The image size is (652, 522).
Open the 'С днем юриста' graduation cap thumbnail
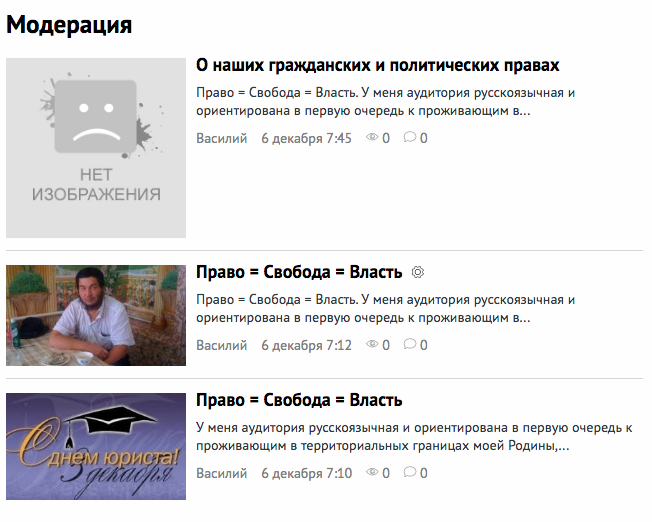pyautogui.click(x=96, y=446)
